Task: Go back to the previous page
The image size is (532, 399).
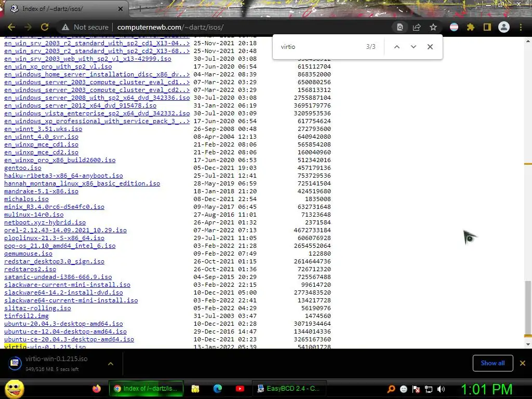Action: pyautogui.click(x=11, y=27)
